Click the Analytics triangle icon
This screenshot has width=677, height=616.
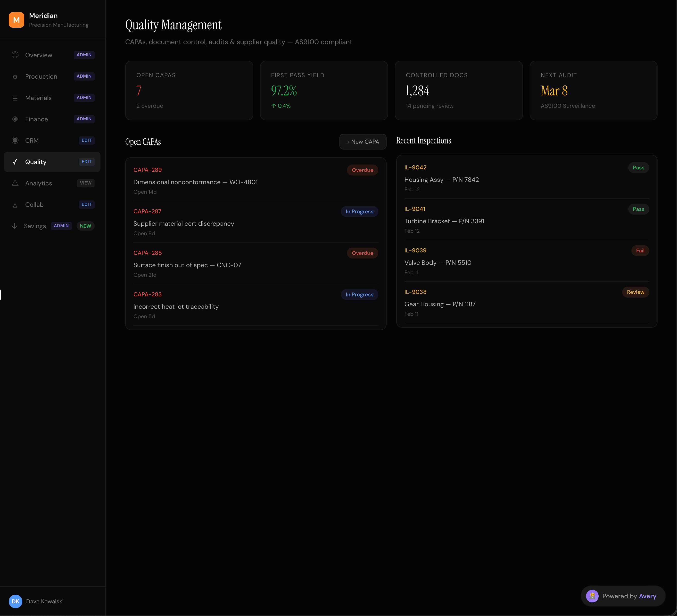[15, 183]
